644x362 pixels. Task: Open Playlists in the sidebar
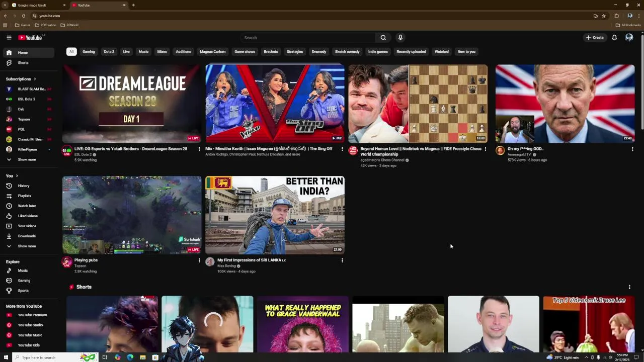click(29, 196)
